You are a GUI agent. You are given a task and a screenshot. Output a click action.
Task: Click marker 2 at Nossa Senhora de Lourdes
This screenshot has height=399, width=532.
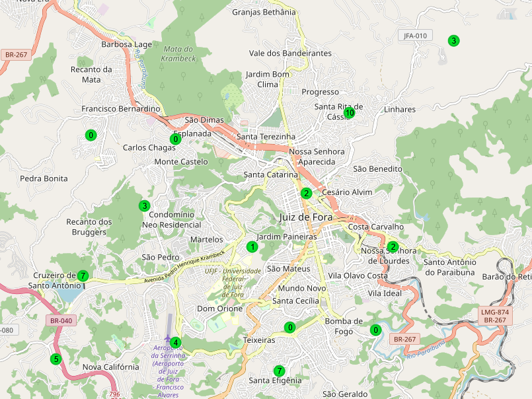tap(393, 247)
